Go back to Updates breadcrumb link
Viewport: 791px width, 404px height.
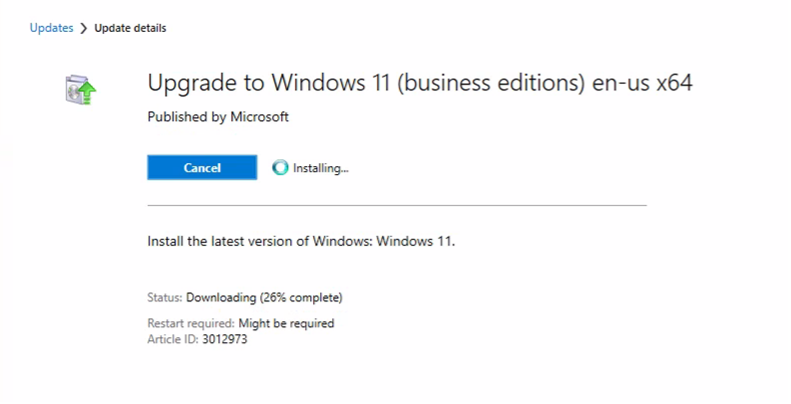click(x=51, y=28)
